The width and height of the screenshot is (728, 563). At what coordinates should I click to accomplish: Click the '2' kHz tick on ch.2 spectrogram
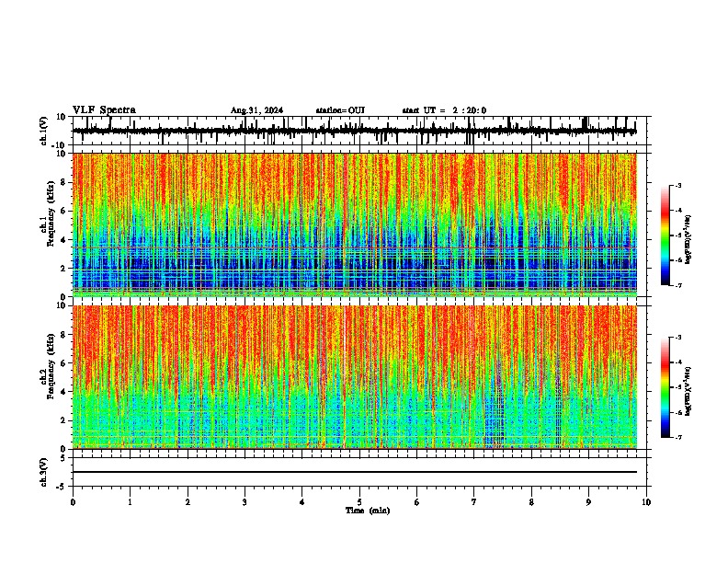pos(64,420)
